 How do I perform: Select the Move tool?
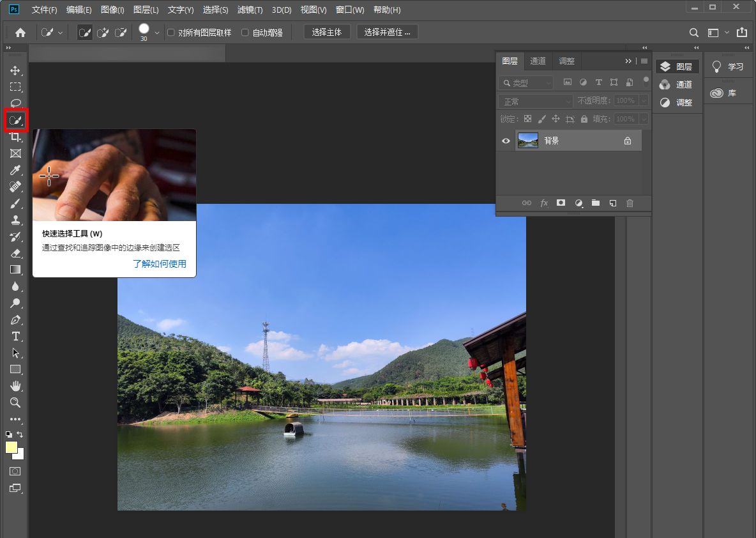pos(15,70)
